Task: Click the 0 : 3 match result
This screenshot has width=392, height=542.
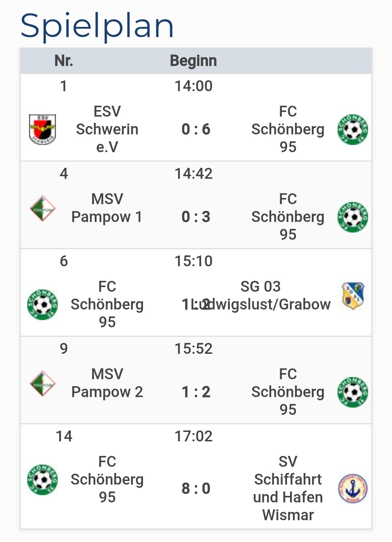Action: 196,217
